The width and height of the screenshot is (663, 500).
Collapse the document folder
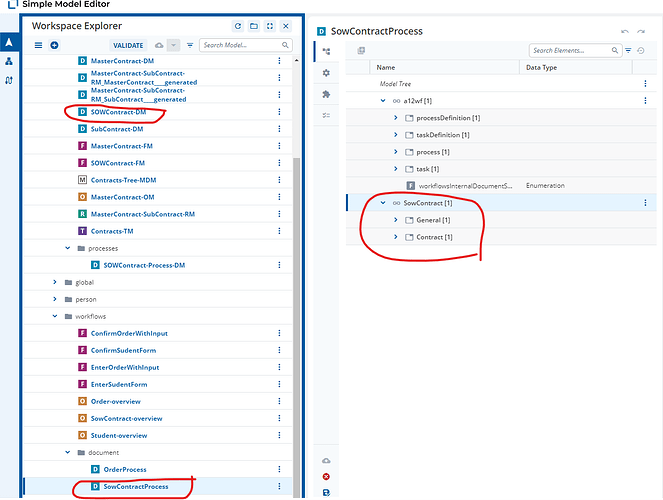tap(68, 452)
